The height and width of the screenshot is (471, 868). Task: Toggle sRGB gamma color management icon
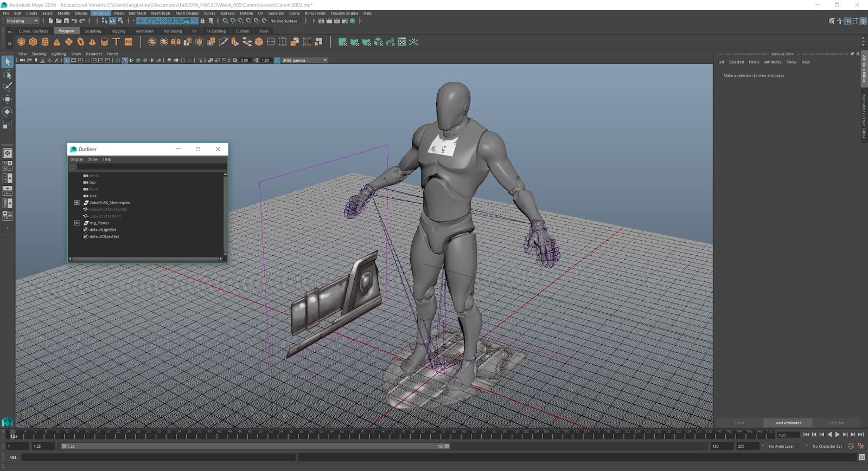(277, 60)
